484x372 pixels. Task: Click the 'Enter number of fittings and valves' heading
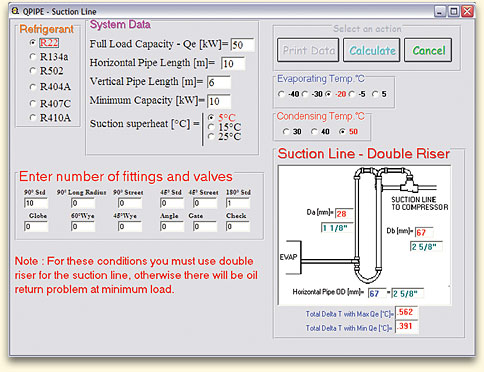pyautogui.click(x=125, y=176)
